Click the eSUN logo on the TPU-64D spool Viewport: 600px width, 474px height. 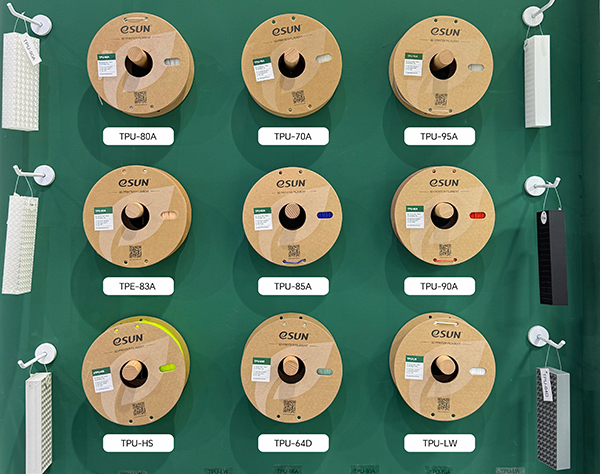[x=294, y=336]
